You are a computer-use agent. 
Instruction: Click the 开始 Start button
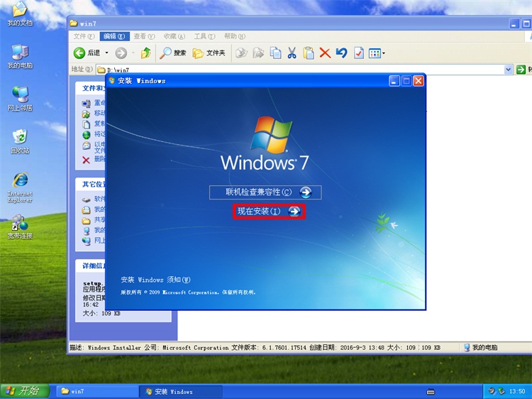point(24,391)
